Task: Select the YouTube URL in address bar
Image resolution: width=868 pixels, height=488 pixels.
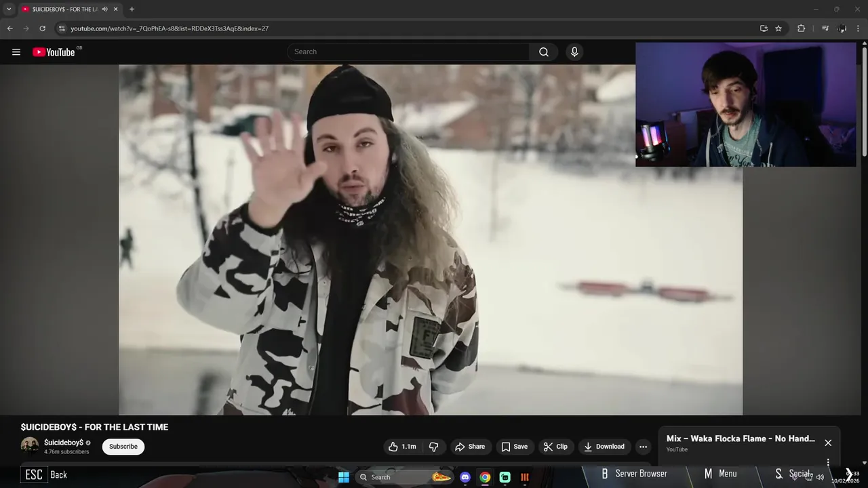Action: click(x=170, y=28)
